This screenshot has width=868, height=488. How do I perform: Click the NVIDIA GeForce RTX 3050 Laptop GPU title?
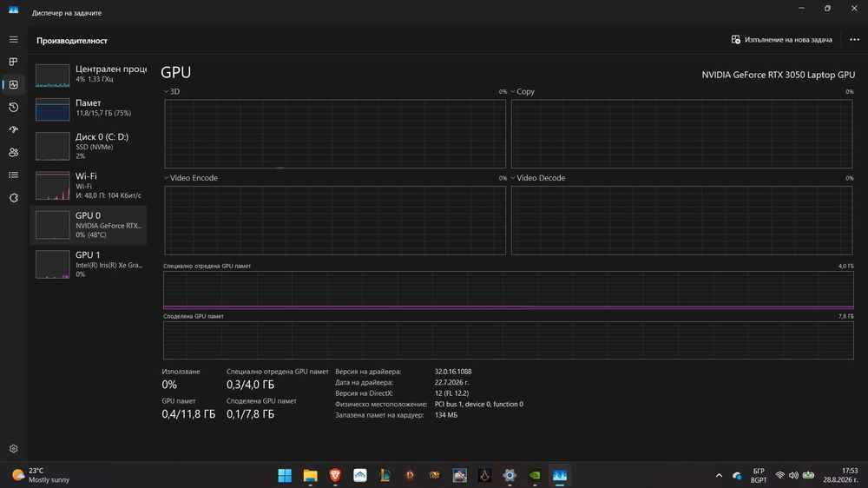click(779, 75)
